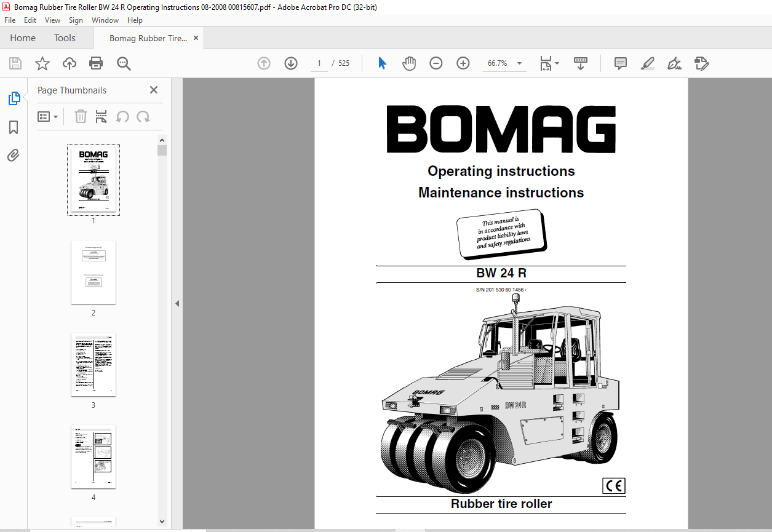This screenshot has width=772, height=532.
Task: Click the 'Operating instructions' heading text
Action: pyautogui.click(x=501, y=171)
